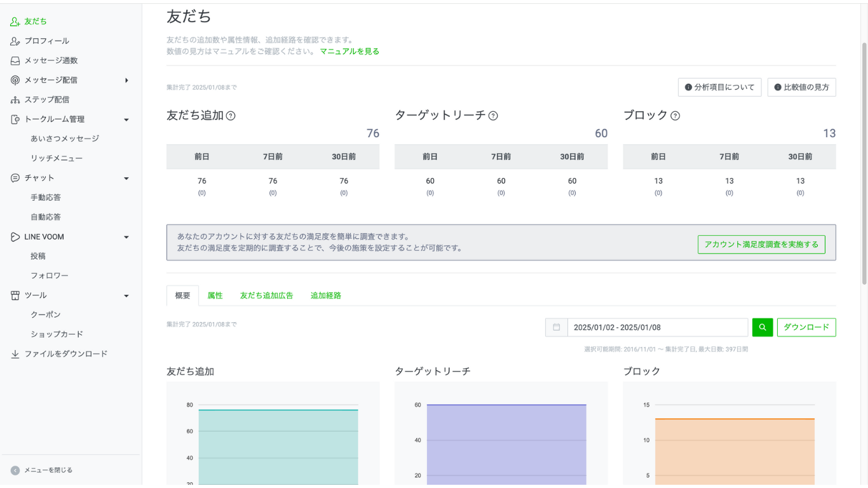The image size is (868, 488).
Task: Collapse the ツール section arrow
Action: point(126,295)
